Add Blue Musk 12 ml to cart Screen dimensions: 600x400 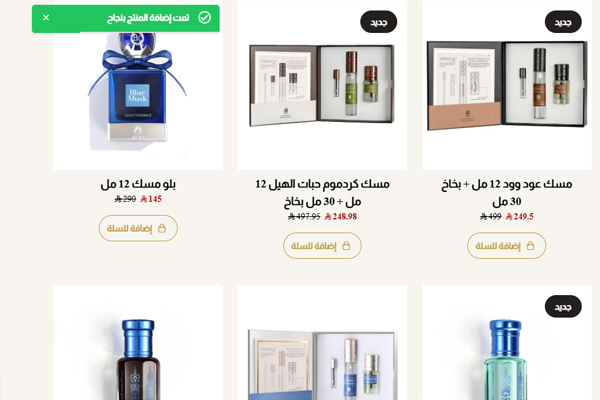pos(138,229)
